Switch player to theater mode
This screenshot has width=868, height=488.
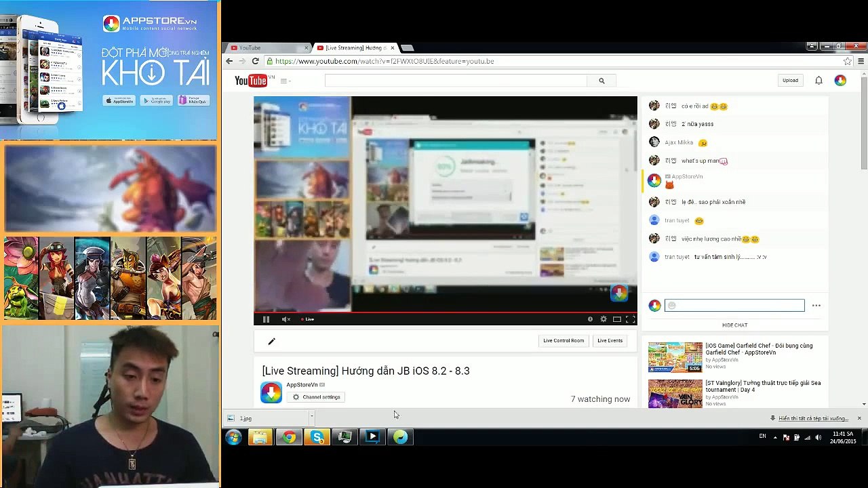coord(617,319)
